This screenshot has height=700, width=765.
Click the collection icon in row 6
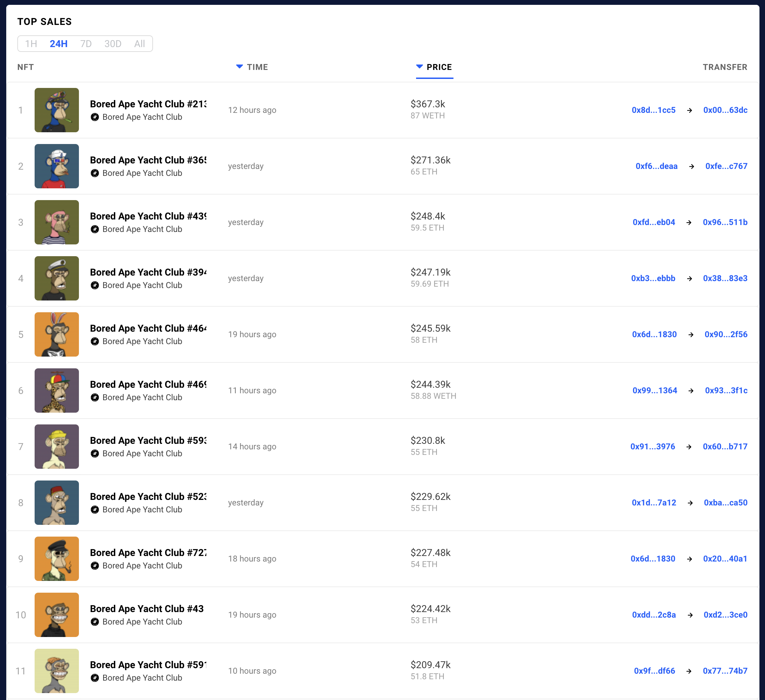[x=95, y=398]
